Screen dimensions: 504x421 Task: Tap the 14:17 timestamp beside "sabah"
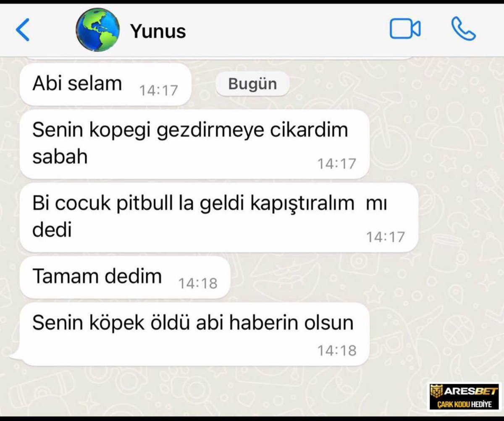(x=337, y=164)
